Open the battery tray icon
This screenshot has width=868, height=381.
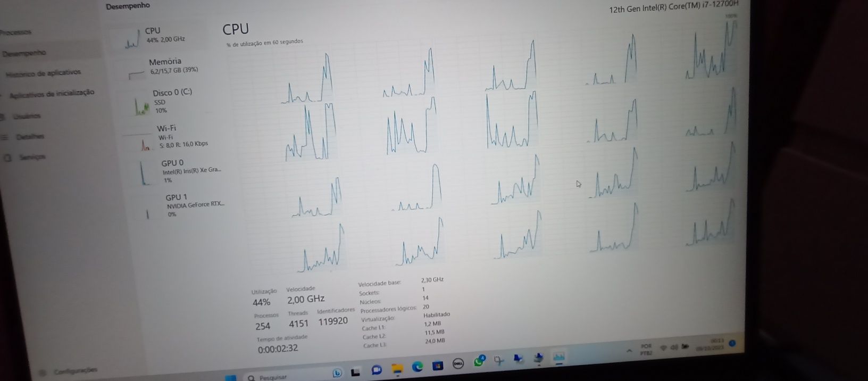[x=686, y=347]
